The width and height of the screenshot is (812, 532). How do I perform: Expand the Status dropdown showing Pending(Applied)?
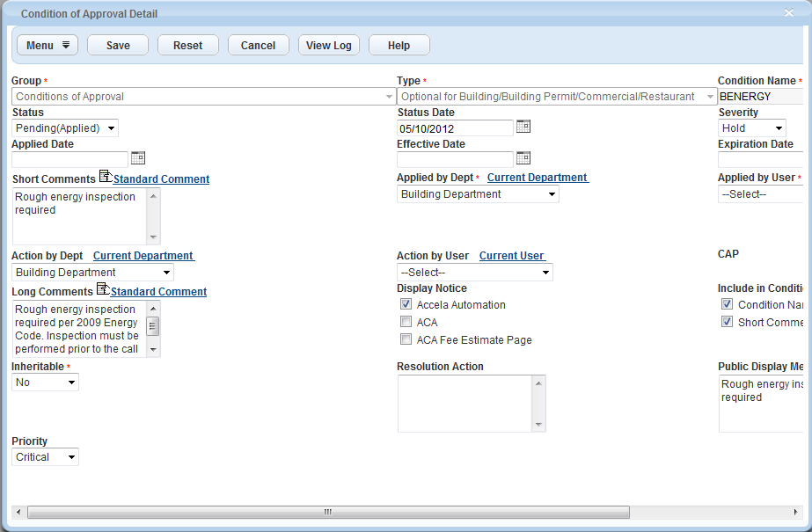click(65, 128)
